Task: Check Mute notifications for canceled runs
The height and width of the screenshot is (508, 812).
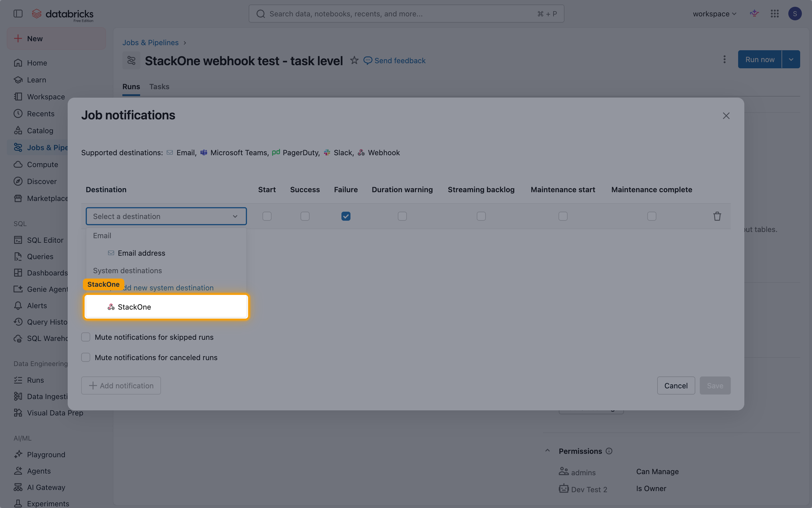Action: point(85,357)
